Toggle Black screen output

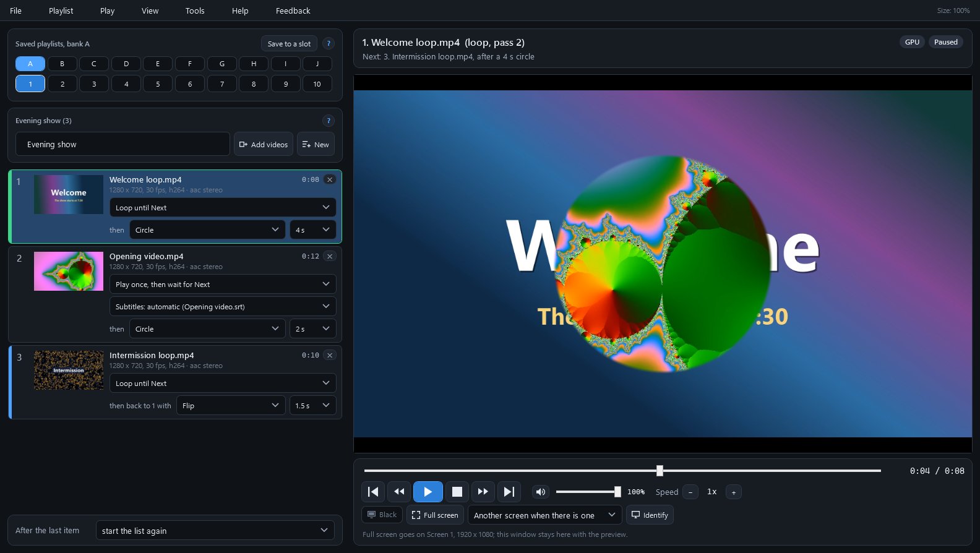coord(382,515)
